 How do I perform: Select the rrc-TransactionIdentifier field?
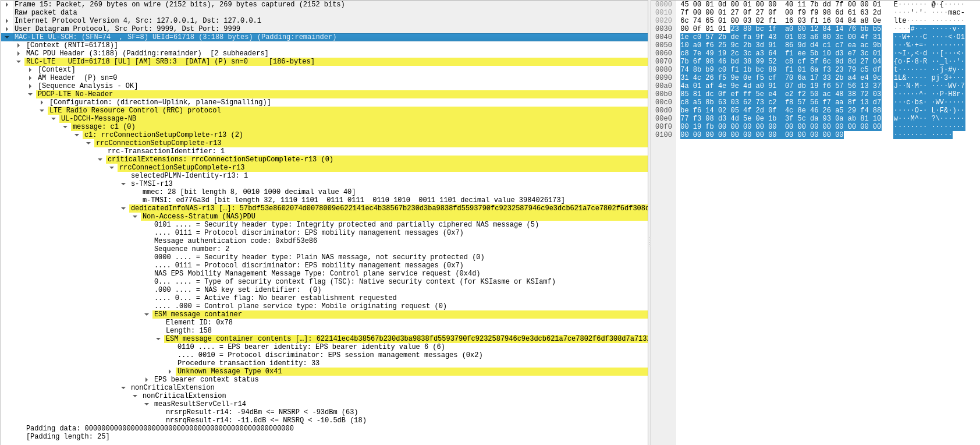pos(166,151)
